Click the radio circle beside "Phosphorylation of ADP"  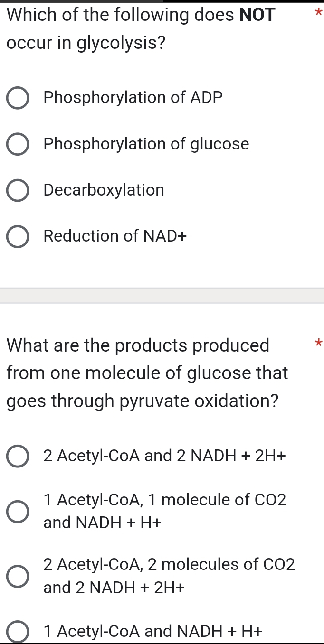click(18, 97)
